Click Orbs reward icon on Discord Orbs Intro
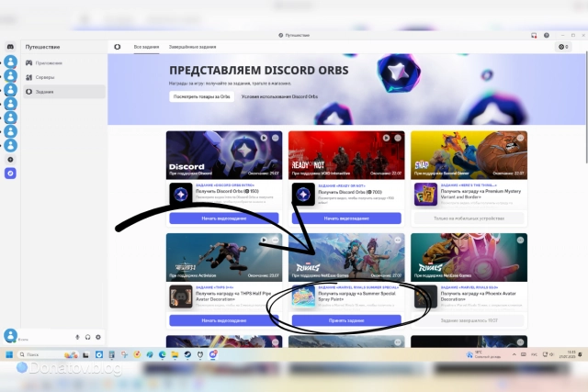The height and width of the screenshot is (392, 588). click(181, 194)
